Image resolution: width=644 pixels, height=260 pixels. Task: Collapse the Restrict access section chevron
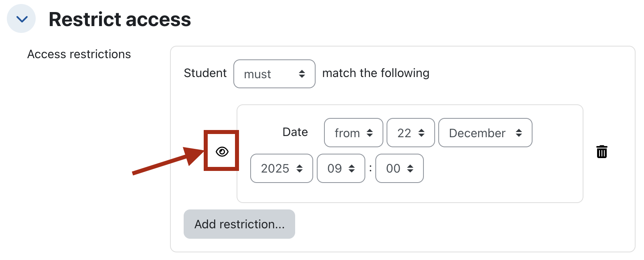point(22,19)
